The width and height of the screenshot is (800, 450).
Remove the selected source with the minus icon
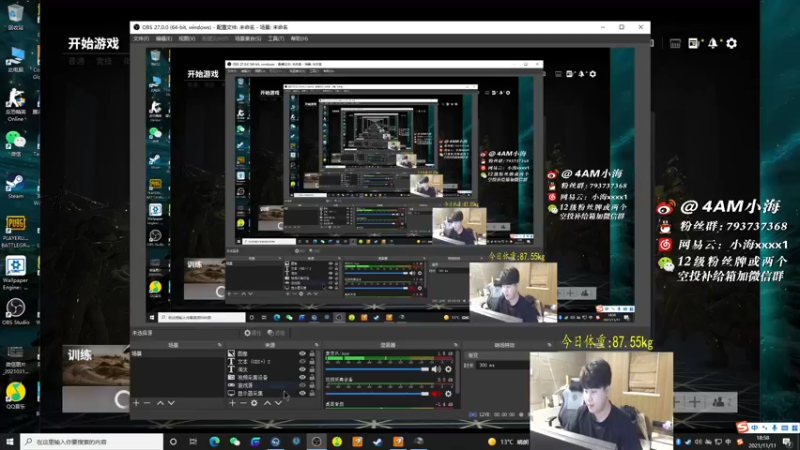243,403
